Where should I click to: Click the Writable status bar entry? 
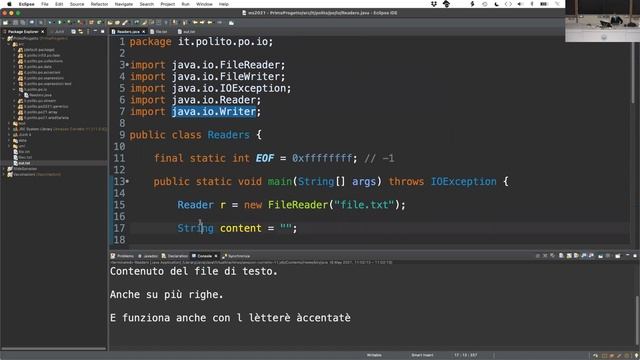tap(374, 355)
